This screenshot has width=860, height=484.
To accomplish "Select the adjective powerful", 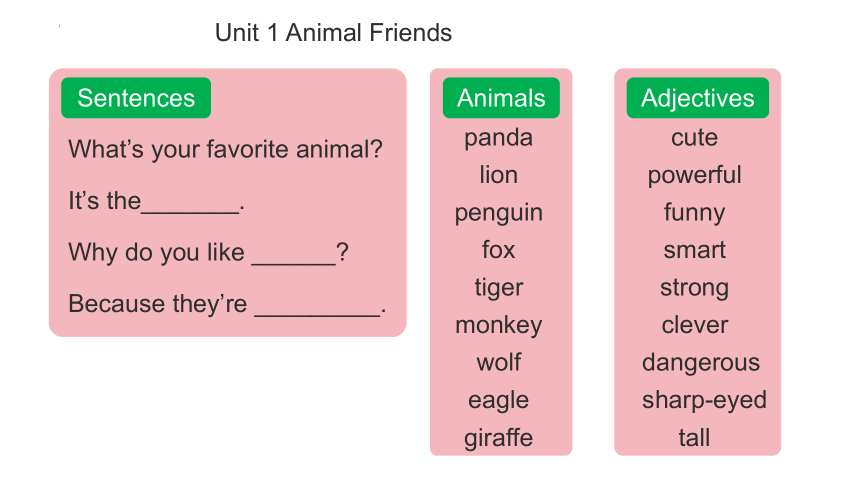I will (694, 176).
